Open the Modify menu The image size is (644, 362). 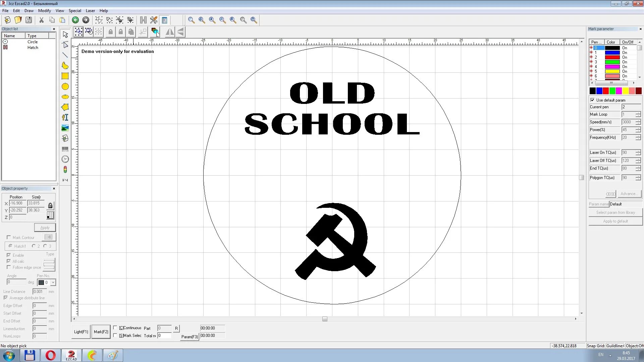[x=44, y=11]
